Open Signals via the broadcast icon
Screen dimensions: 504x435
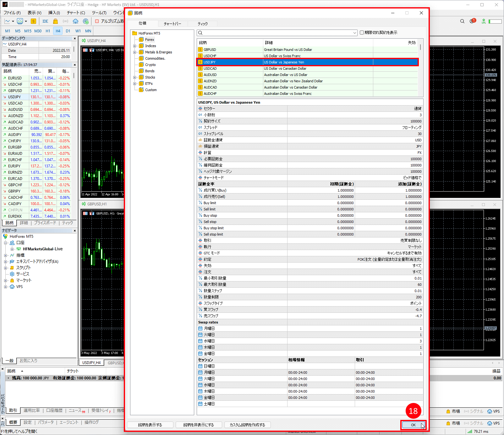coord(65,21)
